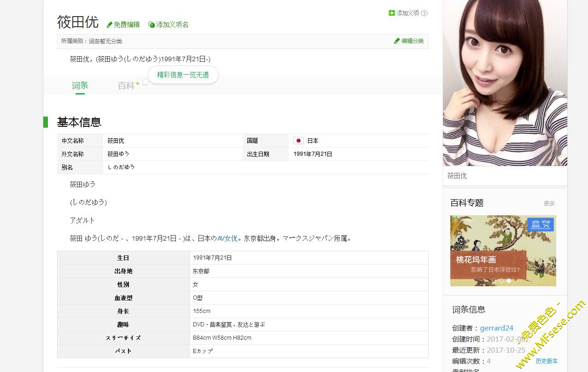Image resolution: width=588 pixels, height=372 pixels.
Task: Click the 精彩信息一览无遗 tooltip bubble
Action: [x=183, y=75]
